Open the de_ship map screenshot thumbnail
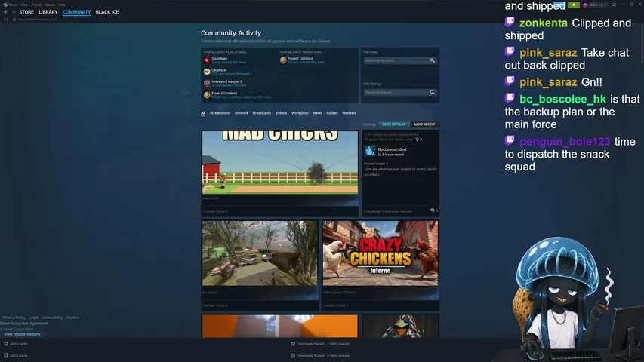Screen dimensions: 644x362 click(x=260, y=253)
